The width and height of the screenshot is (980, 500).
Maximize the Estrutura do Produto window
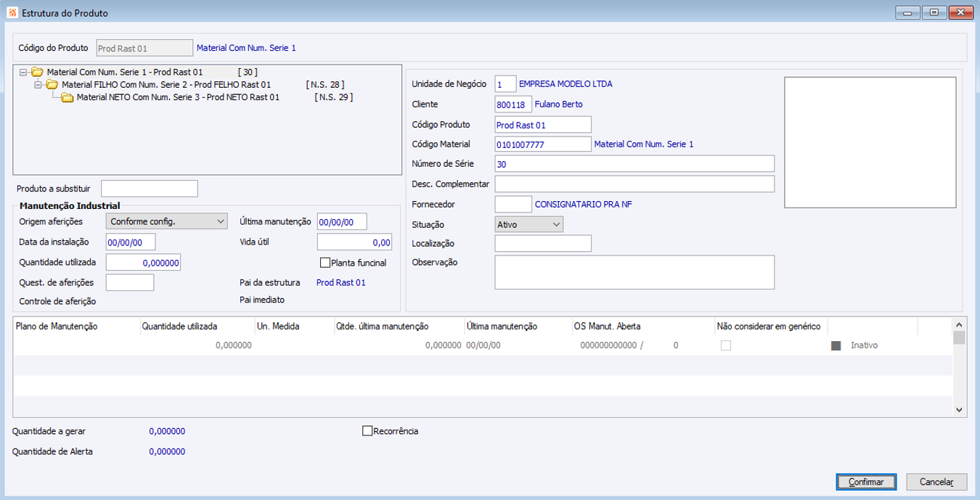click(934, 12)
